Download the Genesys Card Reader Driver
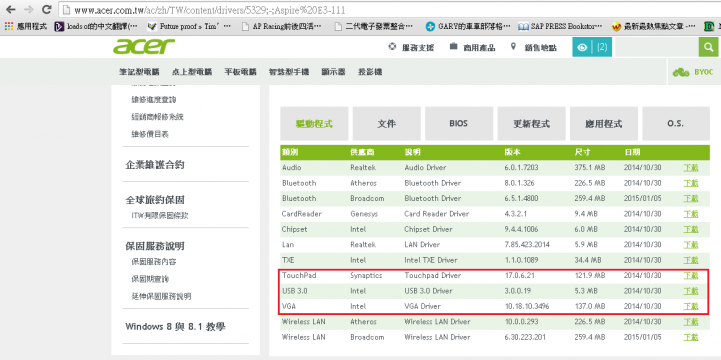The width and height of the screenshot is (721, 360). click(691, 214)
